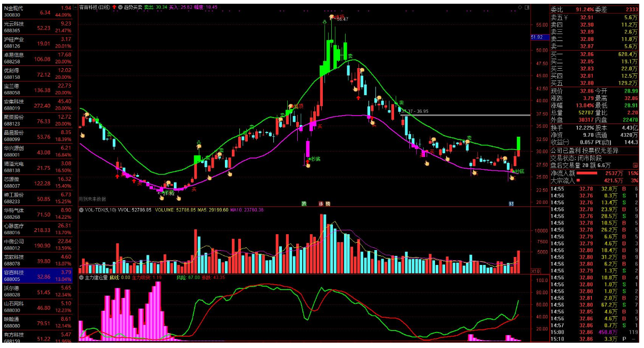Click the 榜 marker on chart bottom

click(328, 203)
